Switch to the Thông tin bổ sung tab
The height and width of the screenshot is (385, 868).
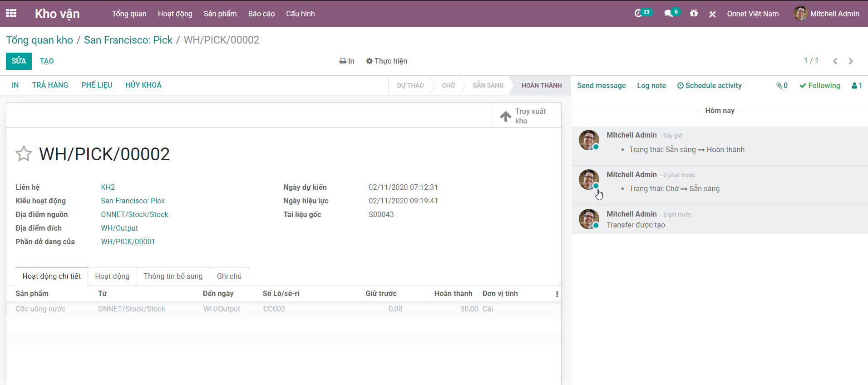click(x=173, y=276)
